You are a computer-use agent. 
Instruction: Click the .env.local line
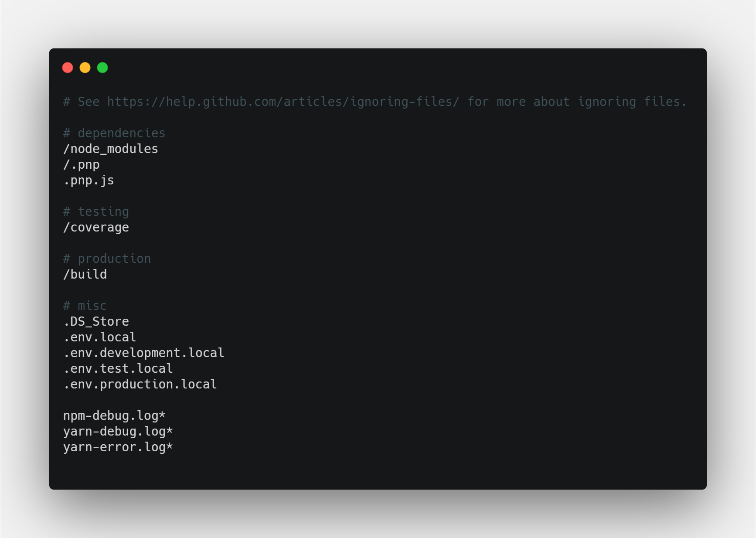100,337
